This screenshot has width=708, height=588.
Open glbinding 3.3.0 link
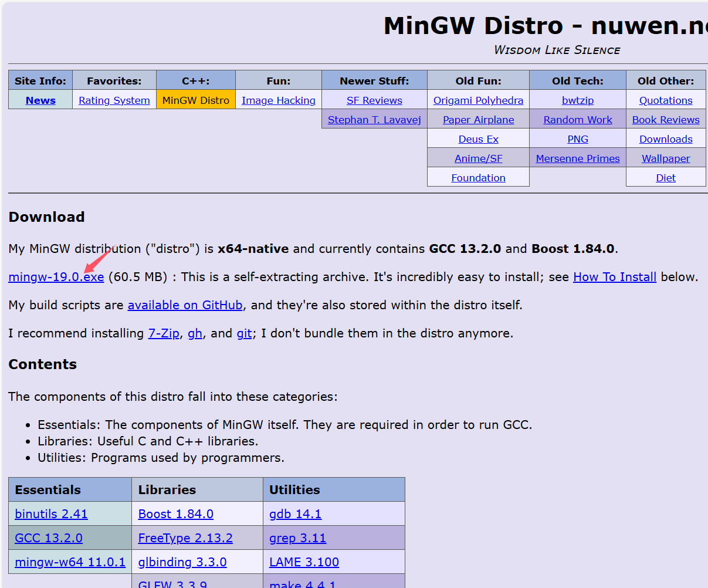[182, 562]
